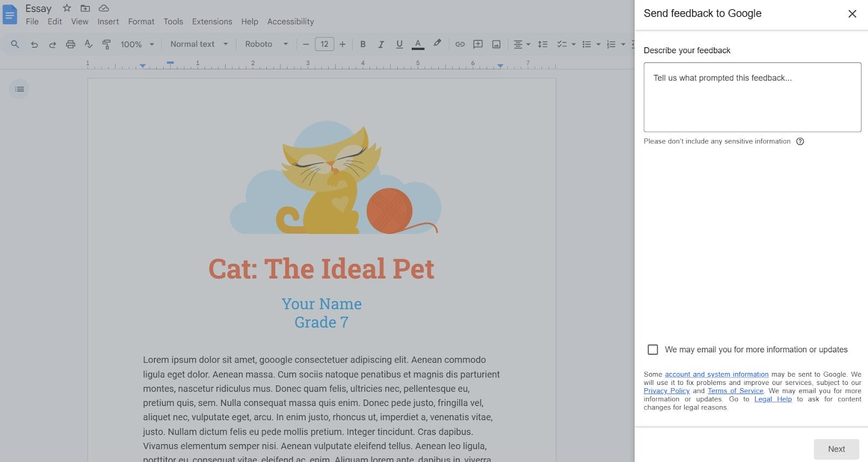Click the insert link icon
The height and width of the screenshot is (462, 868).
click(459, 45)
